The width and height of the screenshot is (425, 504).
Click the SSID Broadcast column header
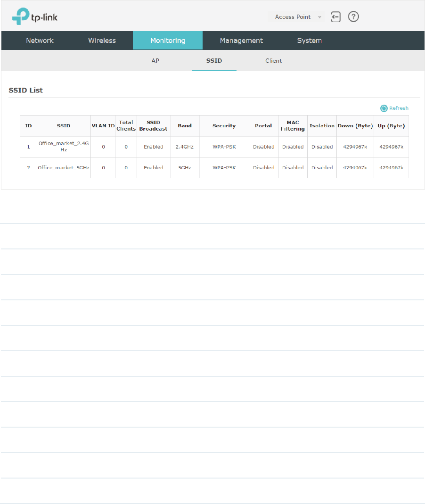(154, 126)
